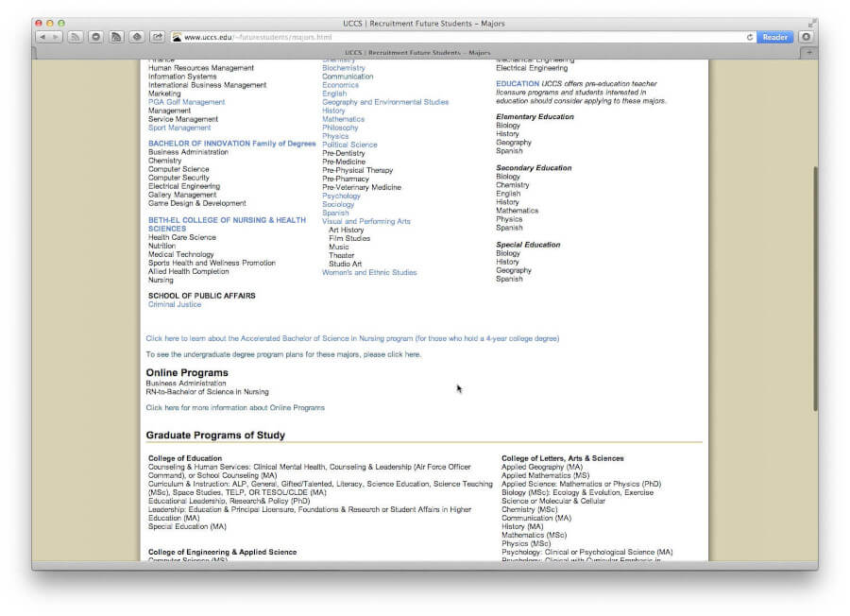Select the Gallery Management entry
Image resolution: width=850 pixels, height=616 pixels.
click(182, 195)
